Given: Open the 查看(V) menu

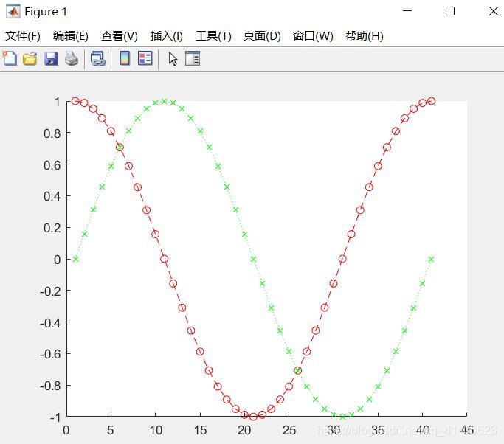Looking at the screenshot, I should click(x=120, y=36).
